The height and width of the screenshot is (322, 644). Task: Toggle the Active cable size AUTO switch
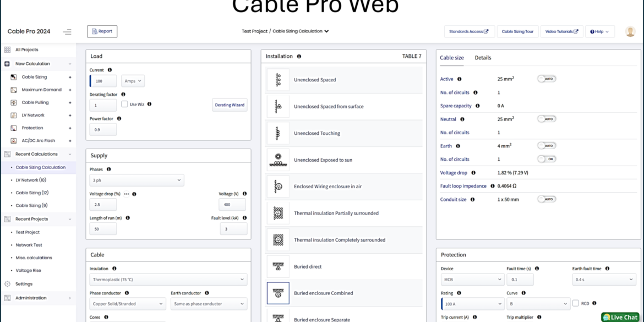pyautogui.click(x=547, y=79)
